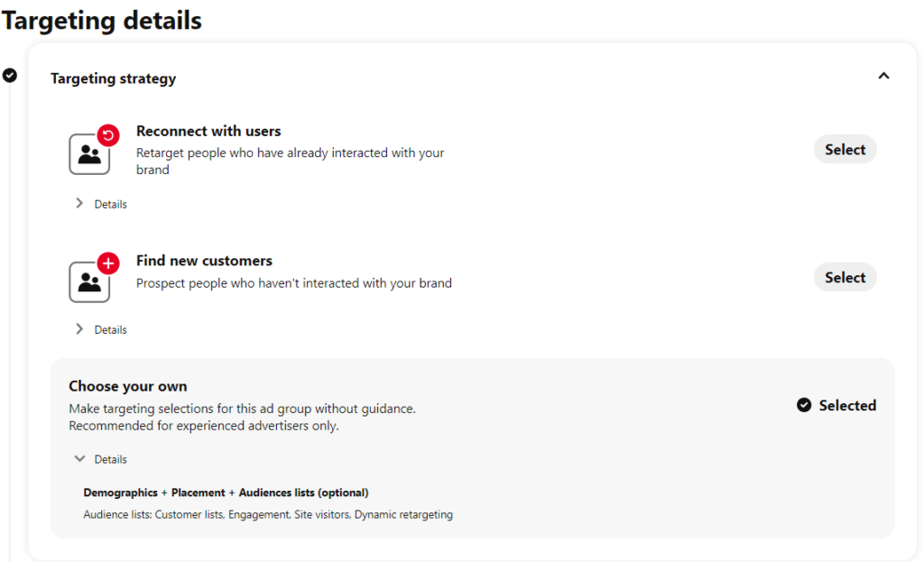This screenshot has height=562, width=924.
Task: Collapse Details chevron under Choose your own
Action: pyautogui.click(x=79, y=459)
